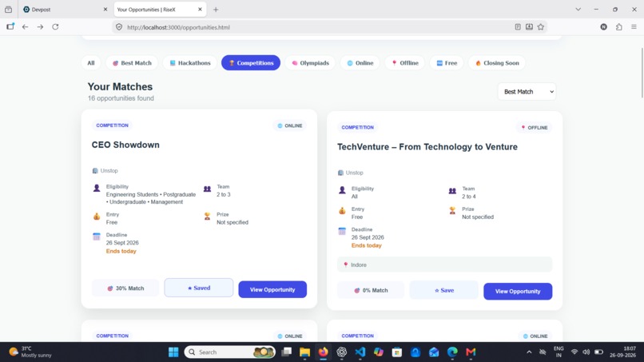Click the Deadline calendar icon on CEO Showdown
Image resolution: width=644 pixels, height=362 pixels.
97,237
